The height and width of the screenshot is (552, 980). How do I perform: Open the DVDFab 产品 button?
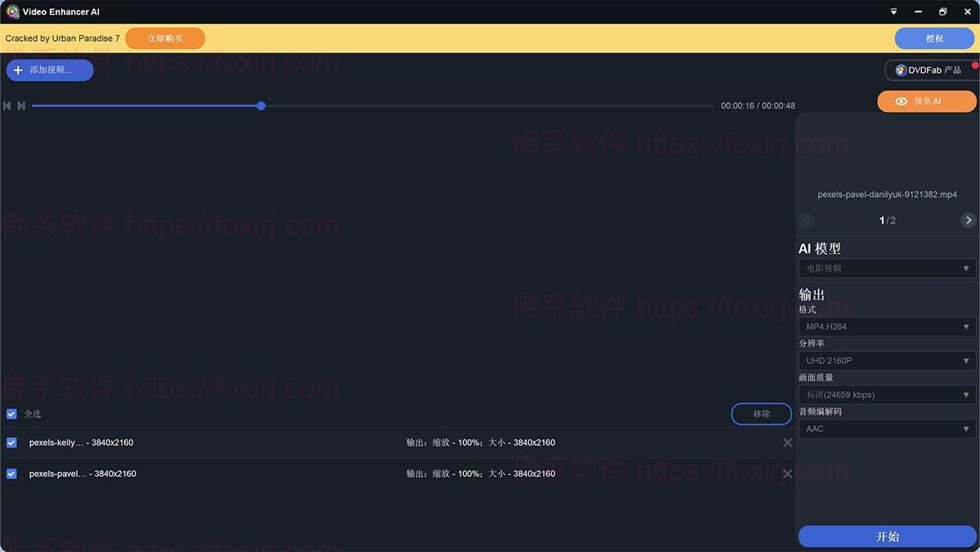click(x=929, y=70)
